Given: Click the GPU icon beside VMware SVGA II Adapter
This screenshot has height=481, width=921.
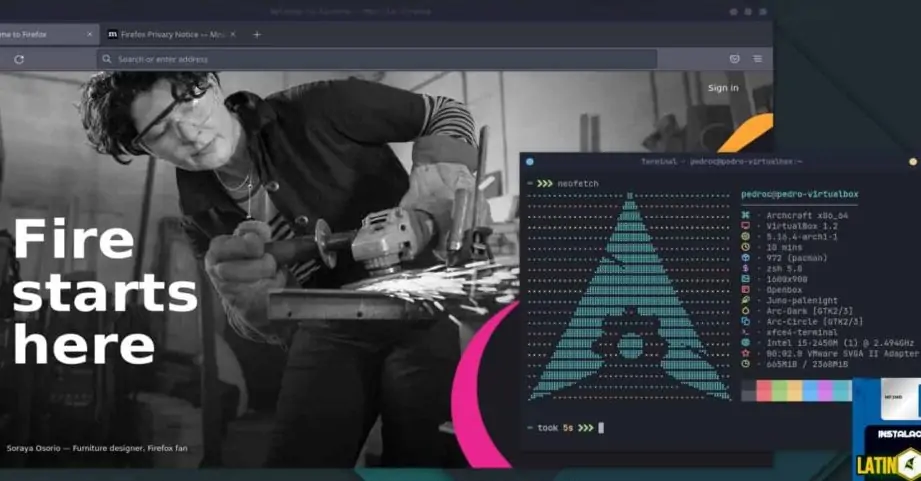Looking at the screenshot, I should pos(745,353).
